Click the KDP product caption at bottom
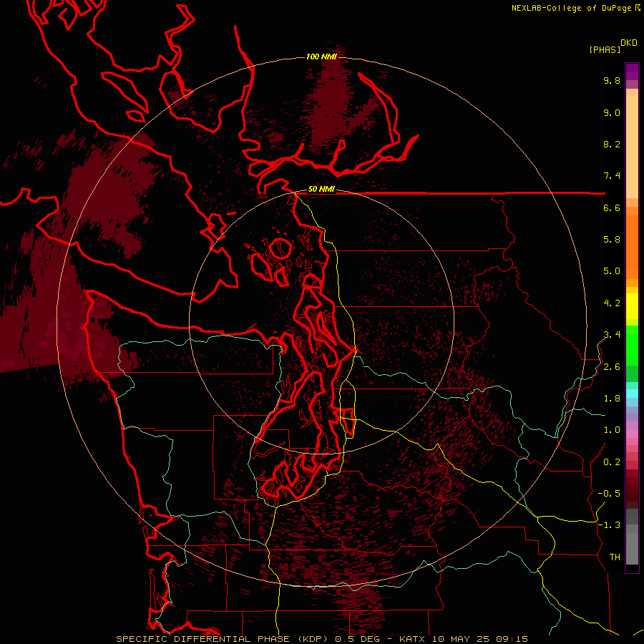Viewport: 644px width, 644px height. pos(321,639)
